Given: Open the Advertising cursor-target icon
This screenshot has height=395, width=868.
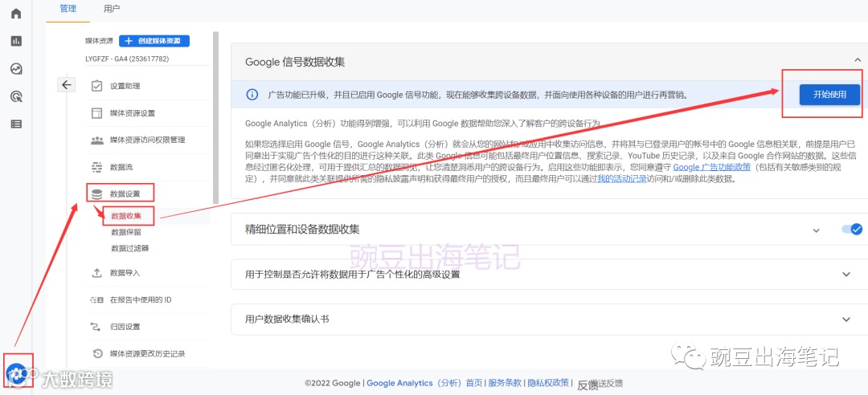Looking at the screenshot, I should [16, 97].
